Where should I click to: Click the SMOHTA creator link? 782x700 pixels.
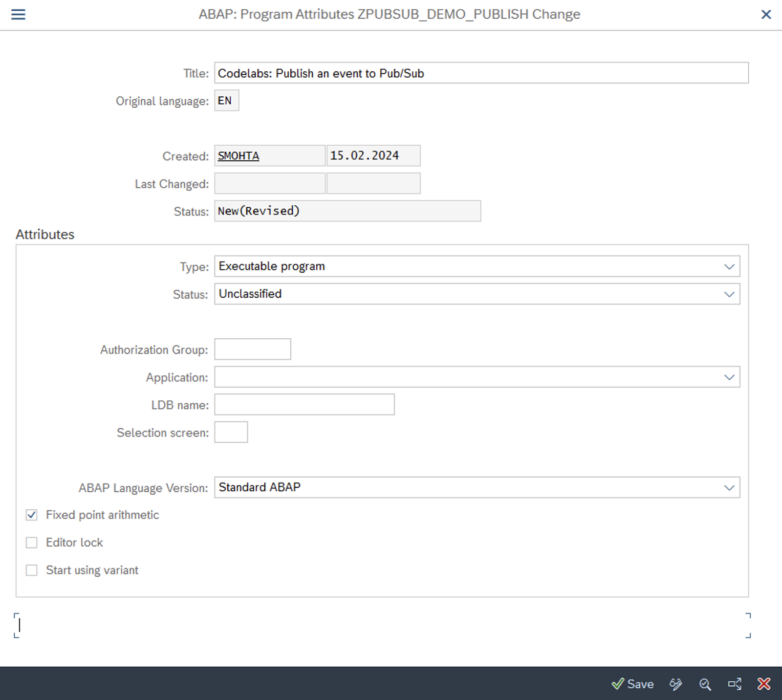coord(239,156)
